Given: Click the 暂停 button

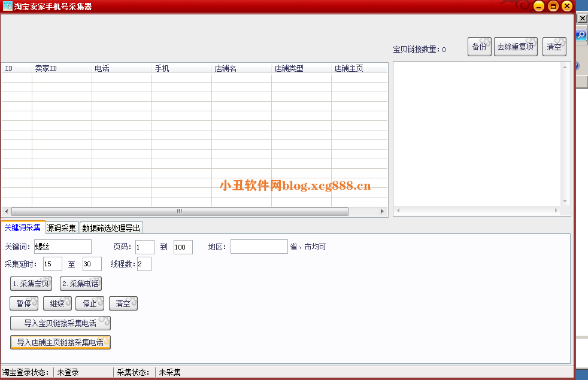Looking at the screenshot, I should (x=24, y=303).
